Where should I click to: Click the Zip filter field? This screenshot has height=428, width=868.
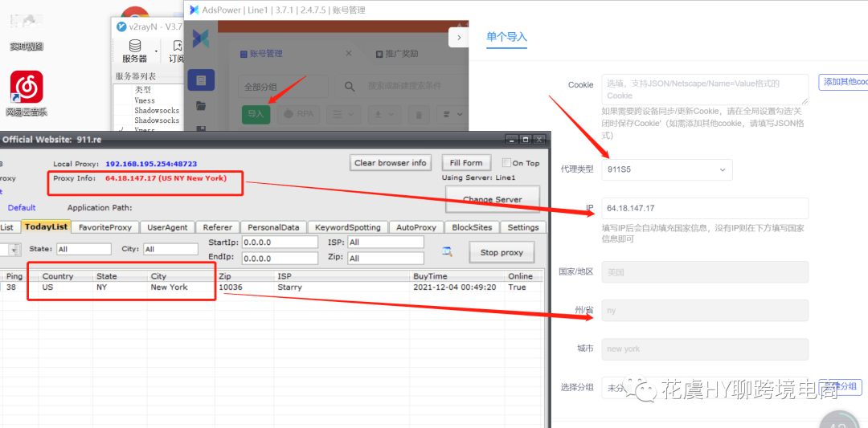(385, 259)
